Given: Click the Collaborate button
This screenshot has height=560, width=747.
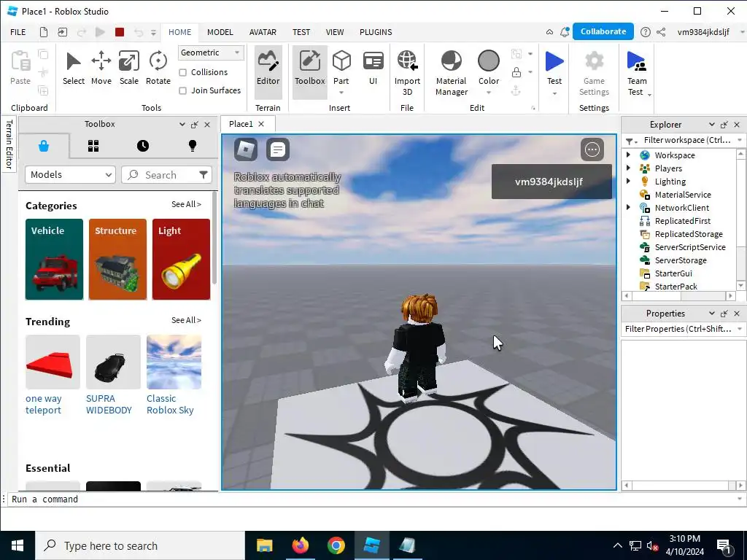Looking at the screenshot, I should coord(603,31).
